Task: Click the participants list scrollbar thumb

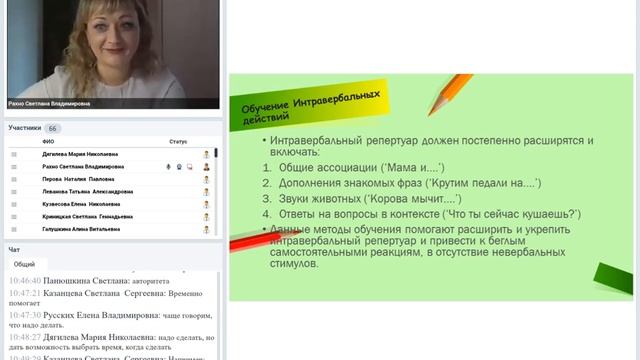Action: pyautogui.click(x=216, y=153)
